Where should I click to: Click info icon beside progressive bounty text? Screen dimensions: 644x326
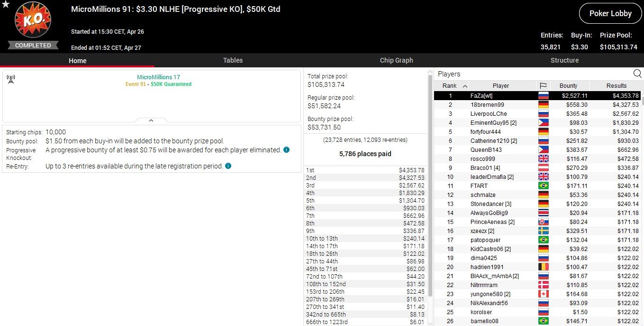point(286,150)
